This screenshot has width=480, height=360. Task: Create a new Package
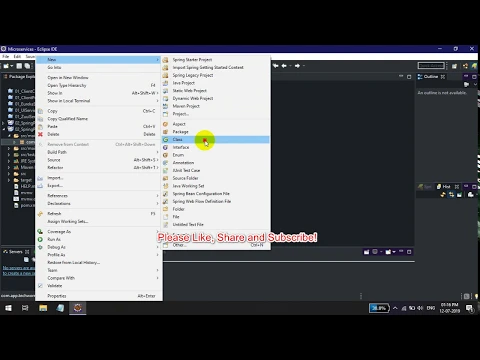point(215,132)
